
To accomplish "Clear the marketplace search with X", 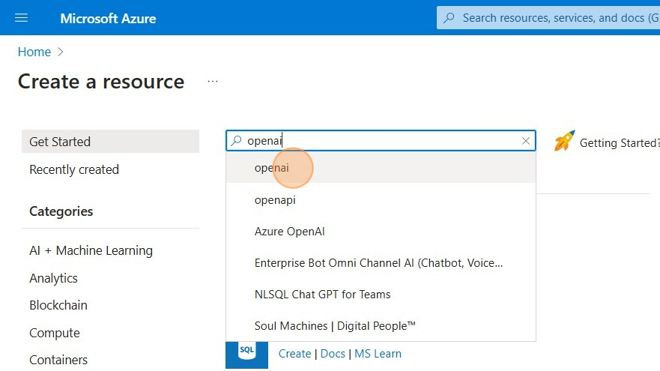I will 526,141.
